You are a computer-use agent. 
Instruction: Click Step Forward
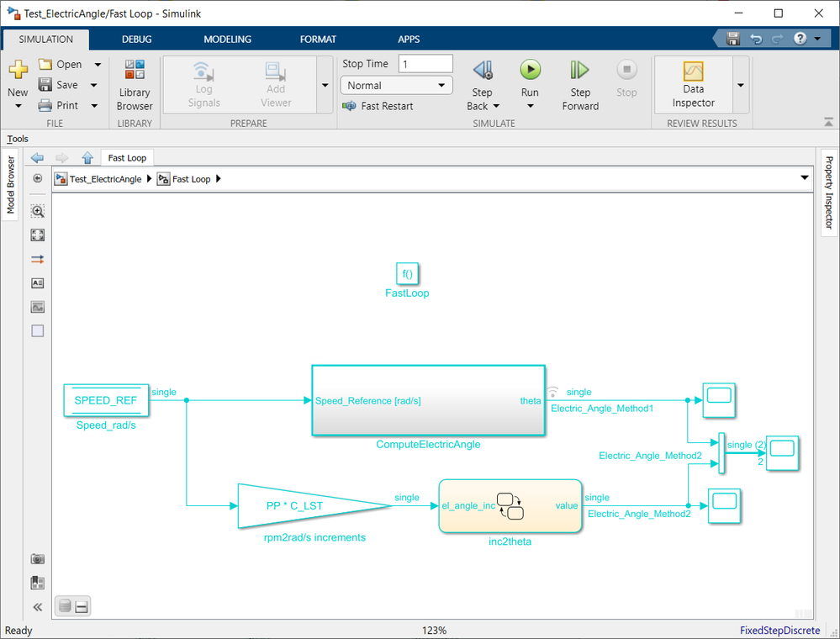coord(580,86)
